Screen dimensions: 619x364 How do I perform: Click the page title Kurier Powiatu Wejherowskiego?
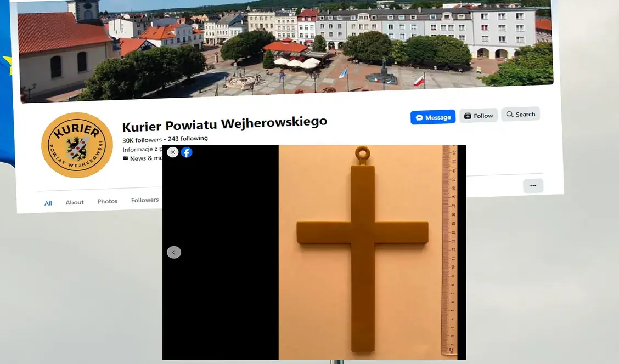pos(224,124)
